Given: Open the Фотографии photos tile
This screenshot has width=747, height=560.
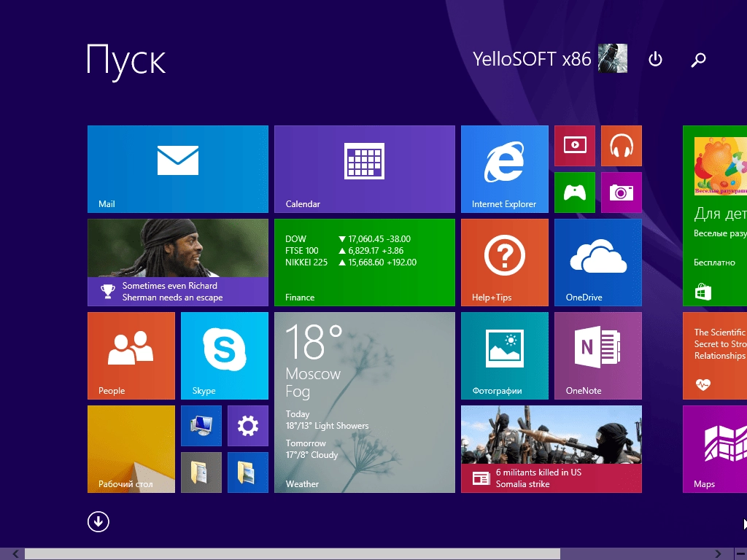Looking at the screenshot, I should click(x=505, y=356).
